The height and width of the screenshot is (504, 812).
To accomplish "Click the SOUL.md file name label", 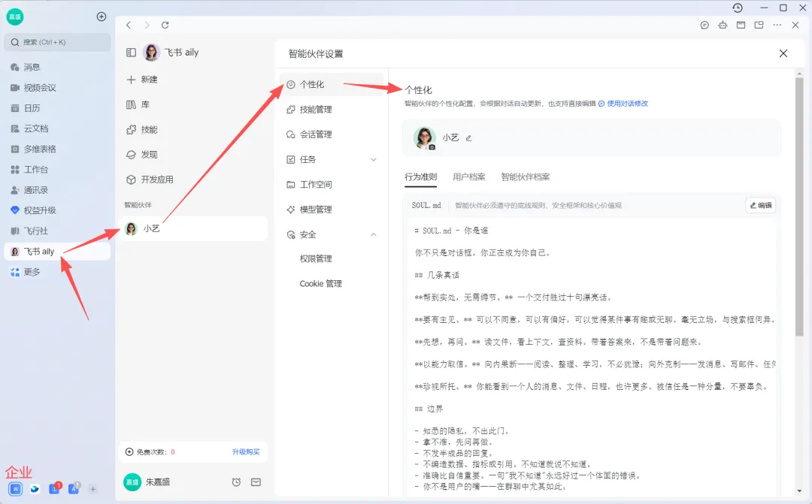I will (426, 205).
